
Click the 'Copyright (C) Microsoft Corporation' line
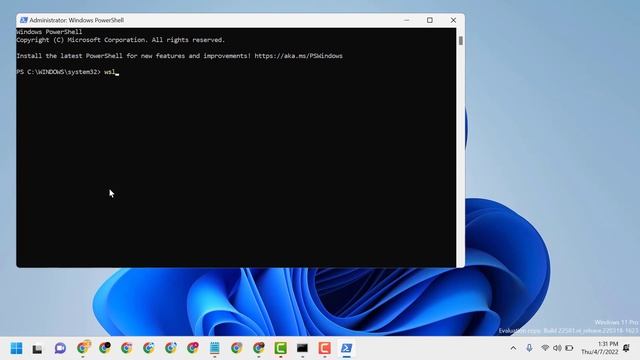pos(120,40)
